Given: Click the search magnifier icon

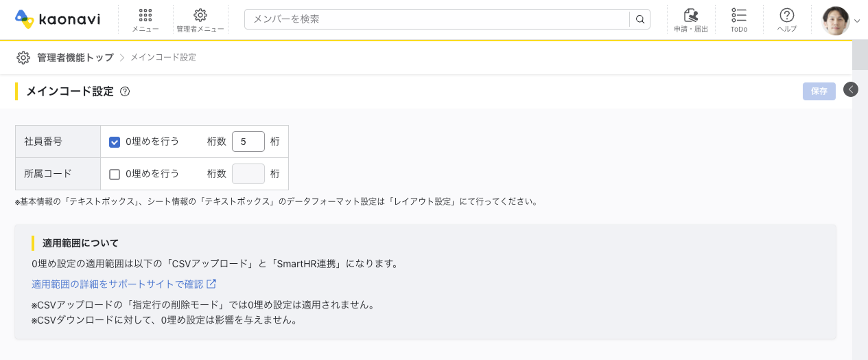Looking at the screenshot, I should tap(640, 19).
